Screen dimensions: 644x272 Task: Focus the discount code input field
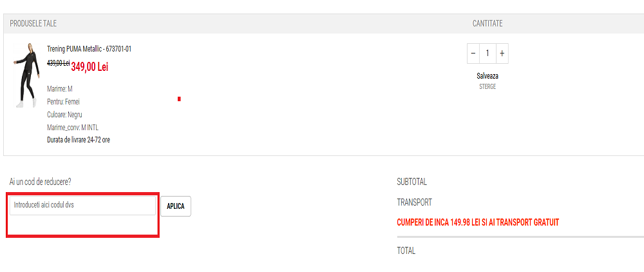pyautogui.click(x=83, y=206)
